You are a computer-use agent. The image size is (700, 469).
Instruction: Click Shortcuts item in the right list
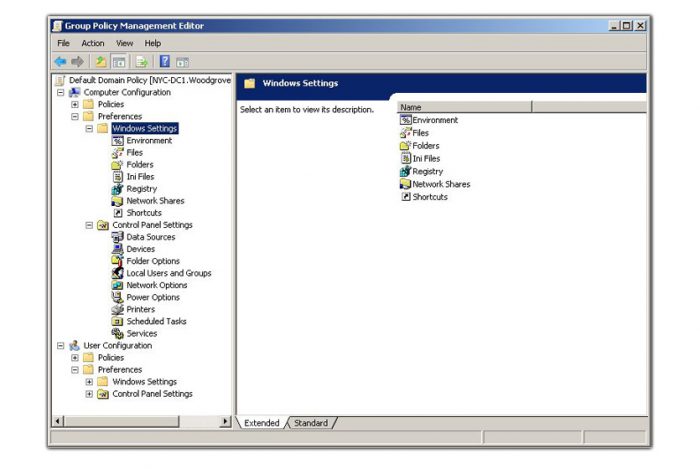pos(430,197)
